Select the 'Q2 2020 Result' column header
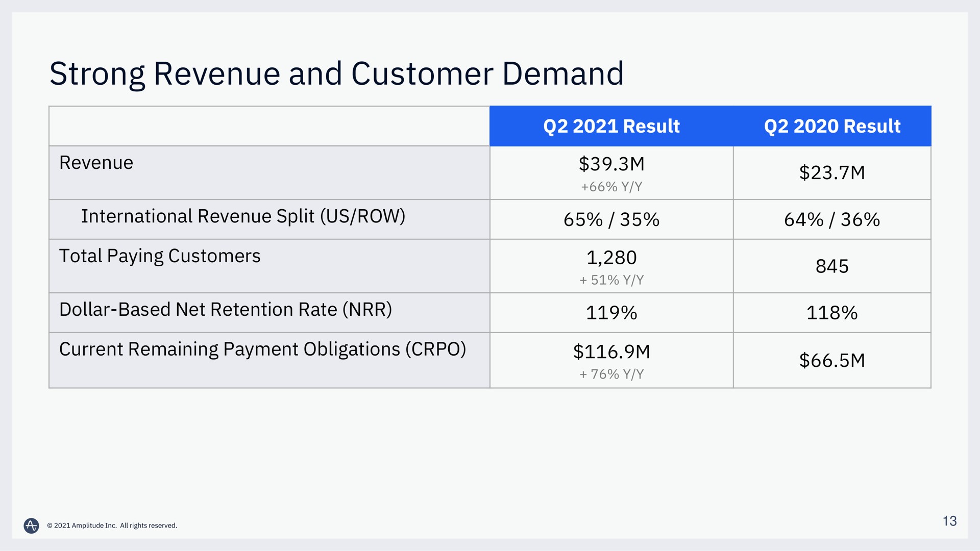The width and height of the screenshot is (980, 551). coord(832,126)
